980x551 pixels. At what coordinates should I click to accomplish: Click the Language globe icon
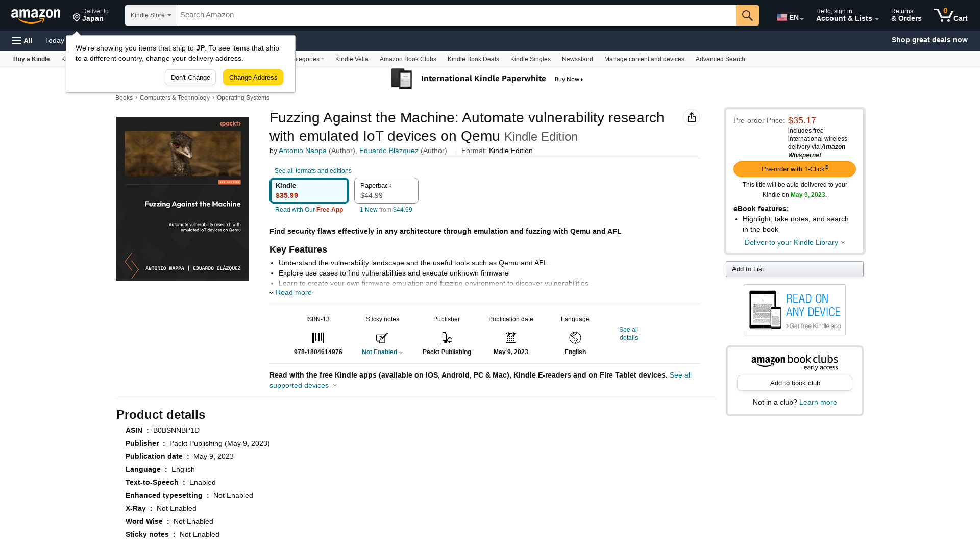pos(575,338)
